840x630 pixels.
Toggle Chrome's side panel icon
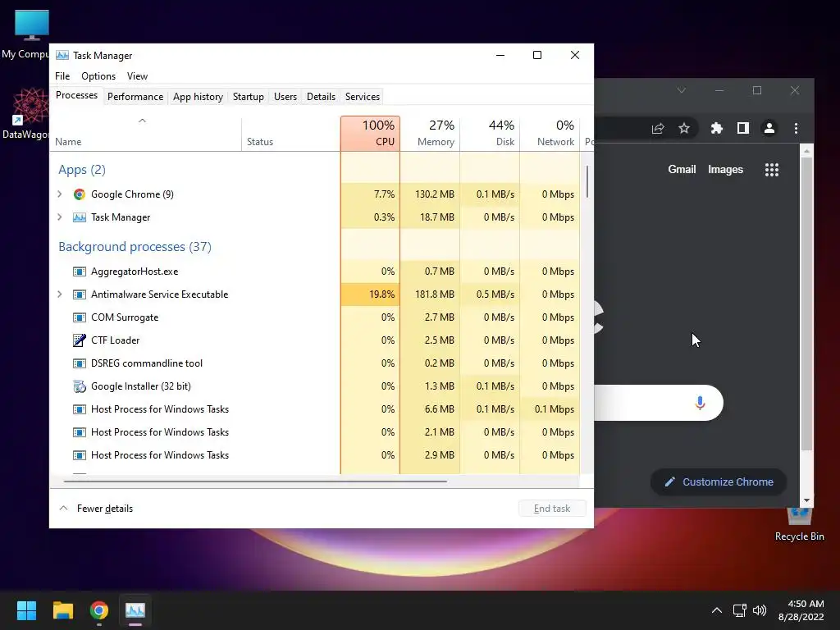(x=743, y=128)
